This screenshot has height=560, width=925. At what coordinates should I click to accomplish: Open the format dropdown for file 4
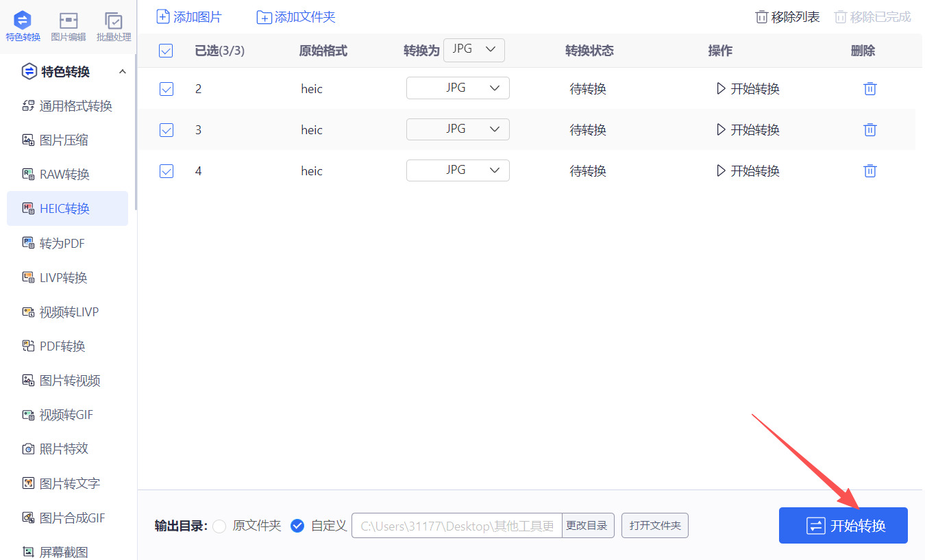(458, 170)
